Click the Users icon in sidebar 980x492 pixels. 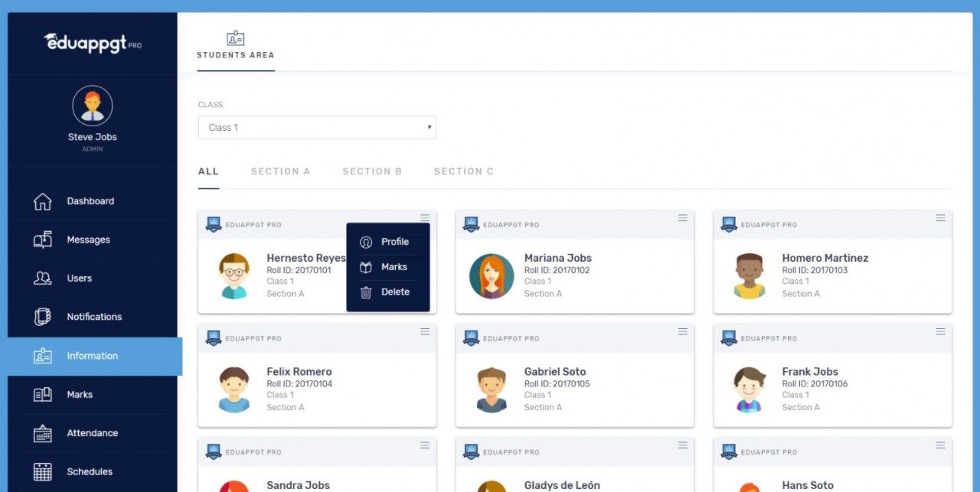pos(43,279)
